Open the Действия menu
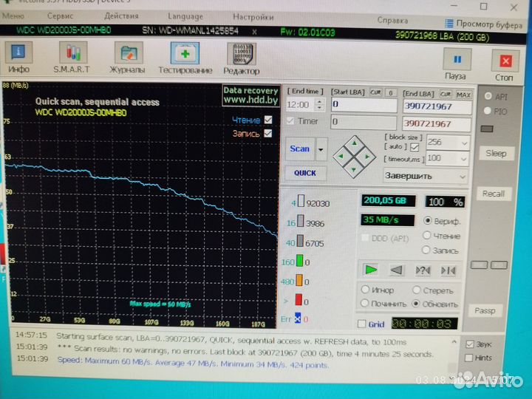 121,16
